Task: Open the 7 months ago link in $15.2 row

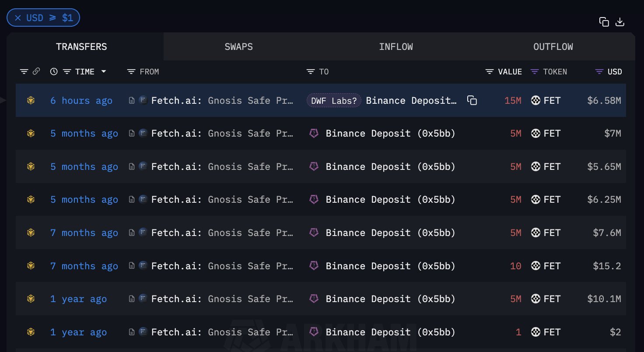Action: (x=84, y=266)
